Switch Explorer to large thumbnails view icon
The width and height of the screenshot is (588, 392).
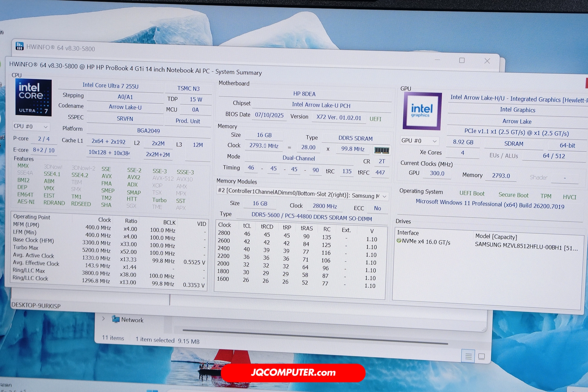481,356
